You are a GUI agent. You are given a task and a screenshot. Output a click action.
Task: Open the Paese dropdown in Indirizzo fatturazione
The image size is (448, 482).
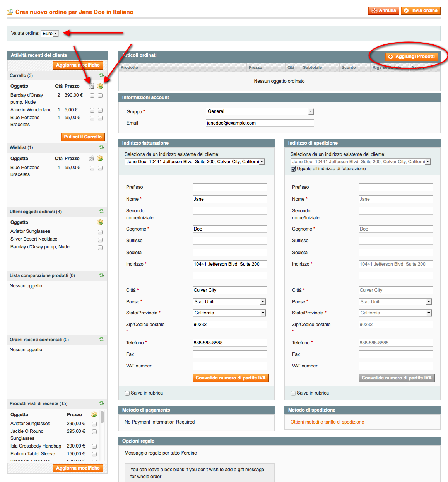point(229,301)
